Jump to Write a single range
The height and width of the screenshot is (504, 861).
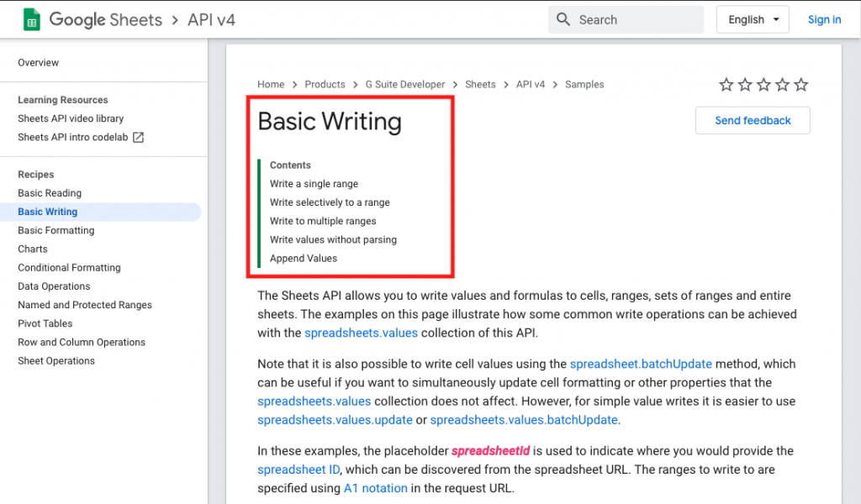click(x=314, y=184)
